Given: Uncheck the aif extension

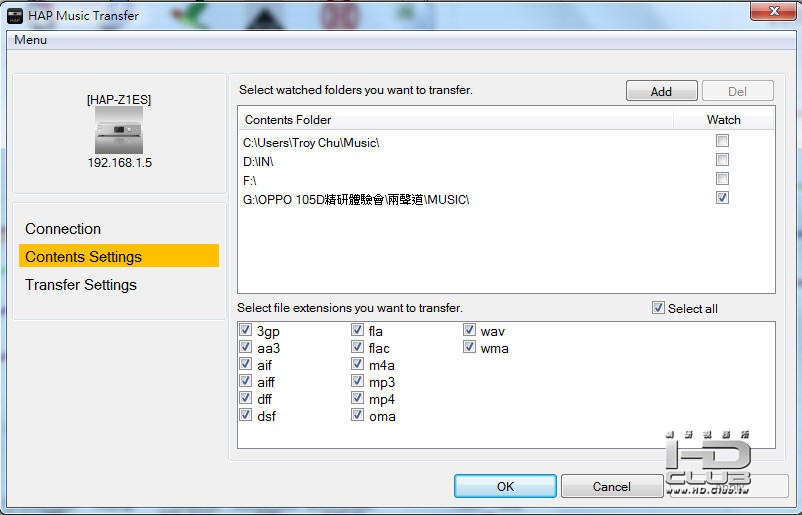Looking at the screenshot, I should pos(246,364).
